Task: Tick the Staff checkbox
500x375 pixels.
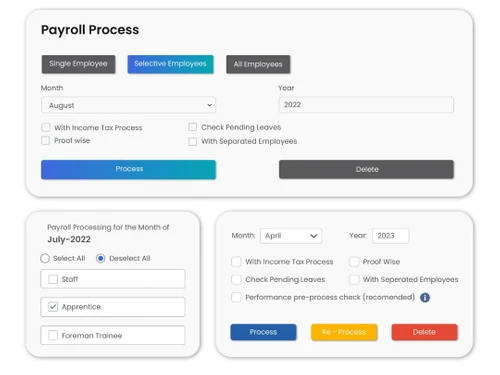Action: coord(53,279)
